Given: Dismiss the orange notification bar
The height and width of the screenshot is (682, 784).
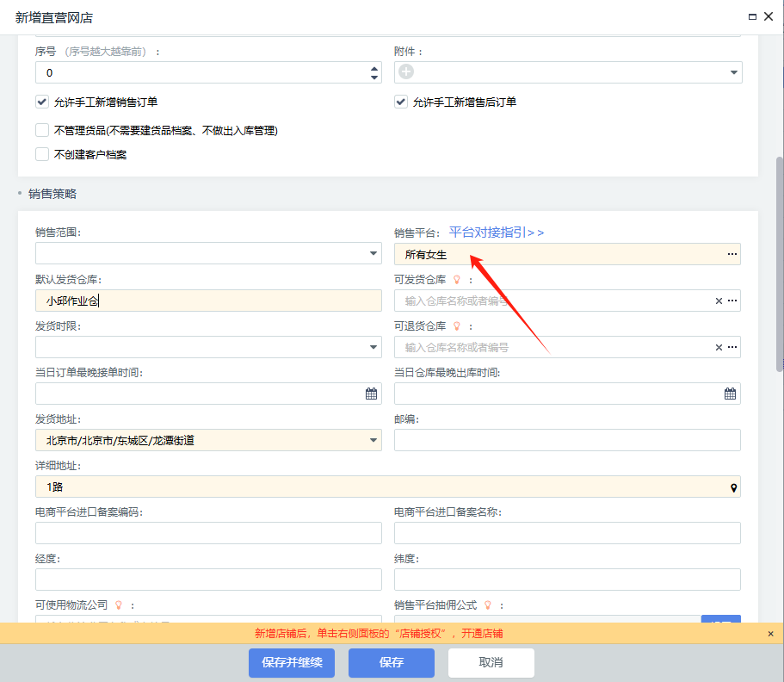Looking at the screenshot, I should click(770, 634).
